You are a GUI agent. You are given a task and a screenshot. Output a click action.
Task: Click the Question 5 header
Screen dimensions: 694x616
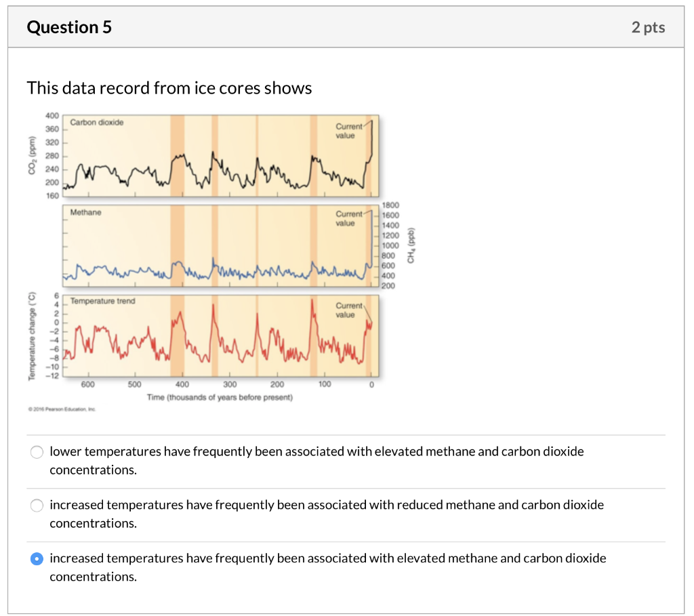point(69,28)
